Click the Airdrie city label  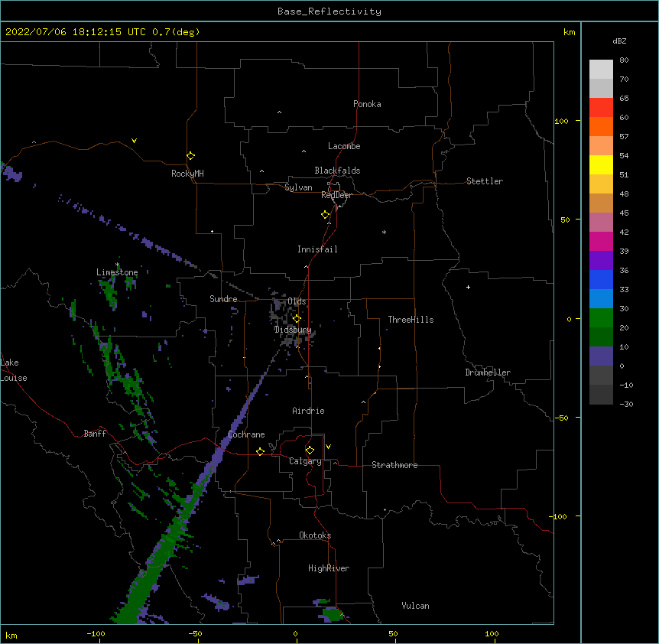(309, 411)
